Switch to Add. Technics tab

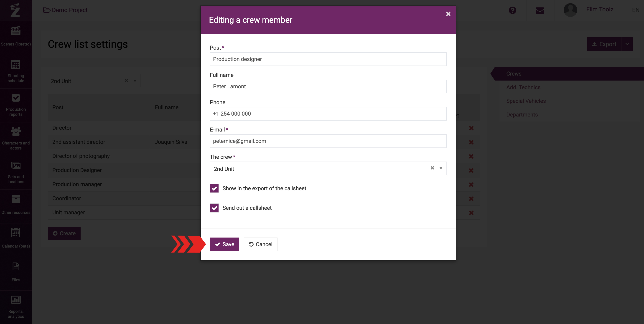[x=523, y=87]
